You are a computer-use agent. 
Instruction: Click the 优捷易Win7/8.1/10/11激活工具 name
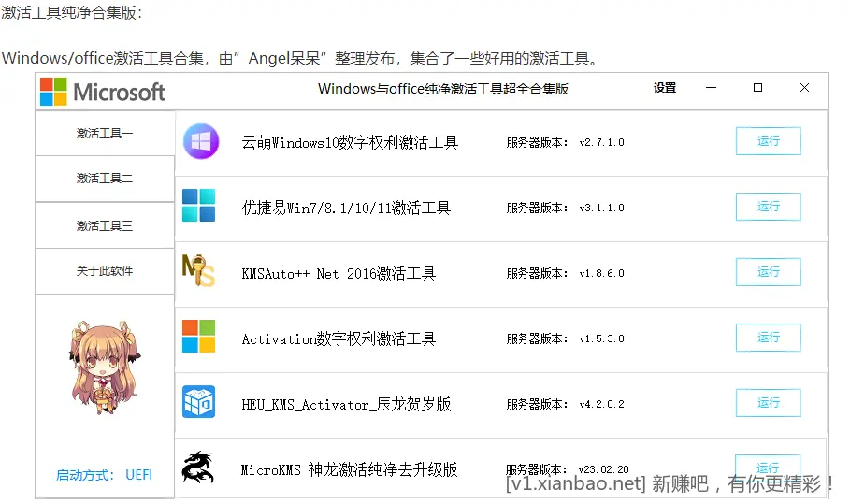coord(346,209)
